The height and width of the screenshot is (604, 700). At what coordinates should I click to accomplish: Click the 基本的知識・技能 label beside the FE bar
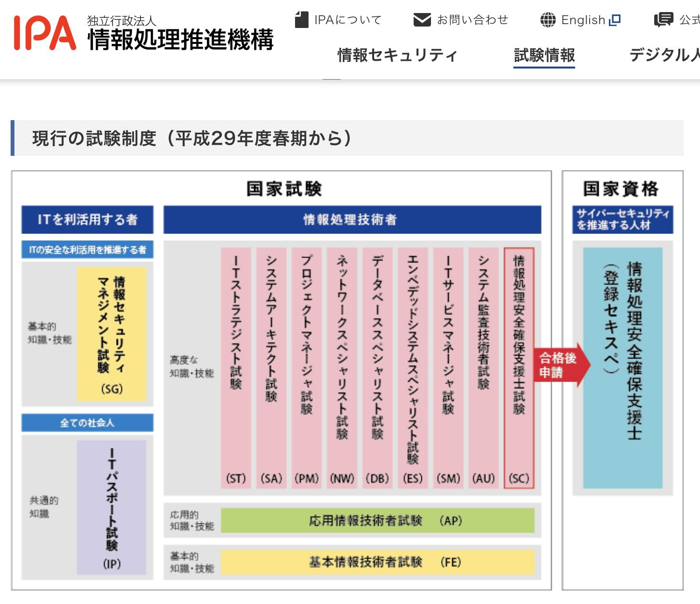(x=191, y=563)
